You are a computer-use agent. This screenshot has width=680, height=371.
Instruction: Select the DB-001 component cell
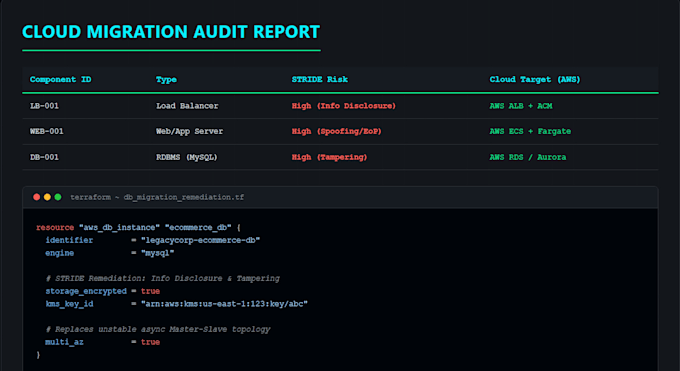(x=44, y=157)
